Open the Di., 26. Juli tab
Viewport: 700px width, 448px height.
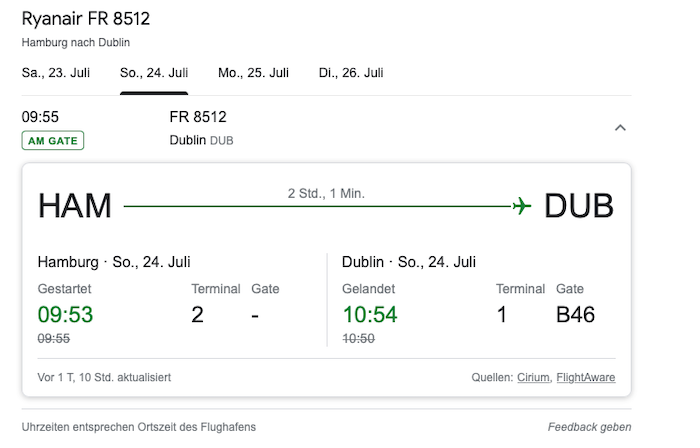(351, 73)
